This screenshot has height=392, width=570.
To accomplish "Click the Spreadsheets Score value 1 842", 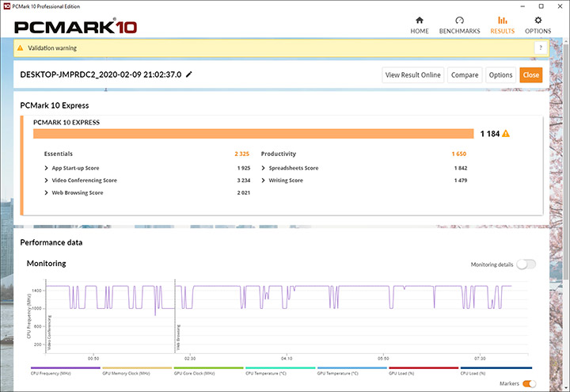I will click(461, 168).
